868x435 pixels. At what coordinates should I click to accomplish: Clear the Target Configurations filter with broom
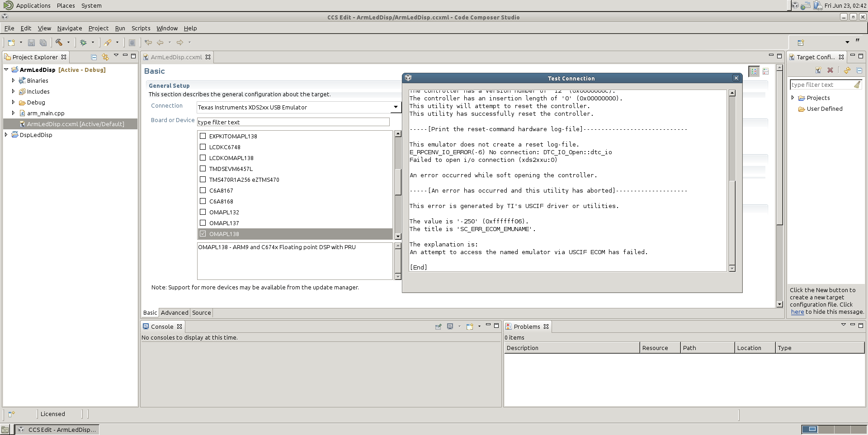[x=857, y=85]
